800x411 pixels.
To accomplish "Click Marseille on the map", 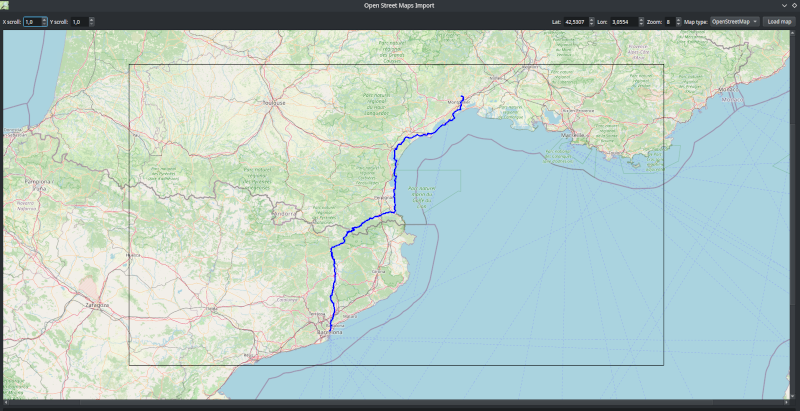I will pyautogui.click(x=572, y=134).
